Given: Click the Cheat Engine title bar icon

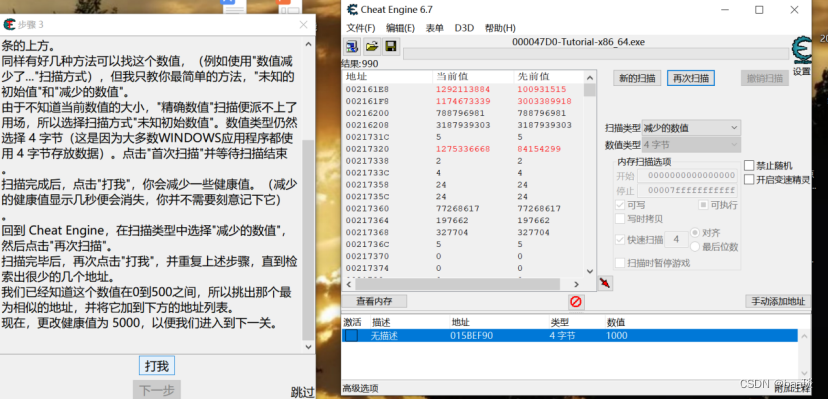Looking at the screenshot, I should click(352, 10).
